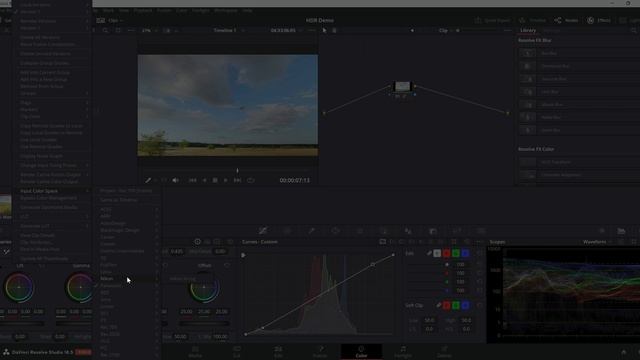Open the Curves palette icon
This screenshot has height=360, width=640.
[263, 231]
